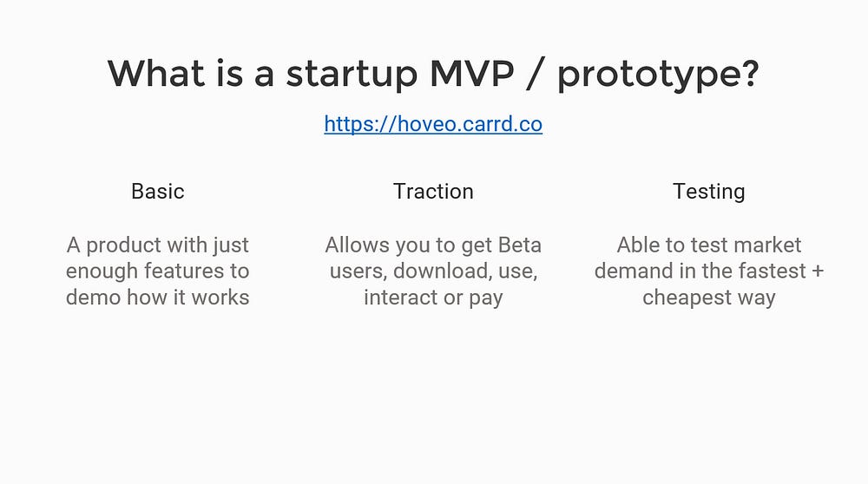Click the line 'Able to test market'

tap(708, 245)
